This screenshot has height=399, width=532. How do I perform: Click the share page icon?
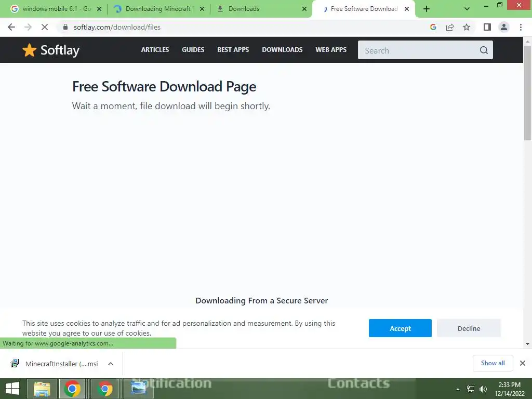click(450, 27)
